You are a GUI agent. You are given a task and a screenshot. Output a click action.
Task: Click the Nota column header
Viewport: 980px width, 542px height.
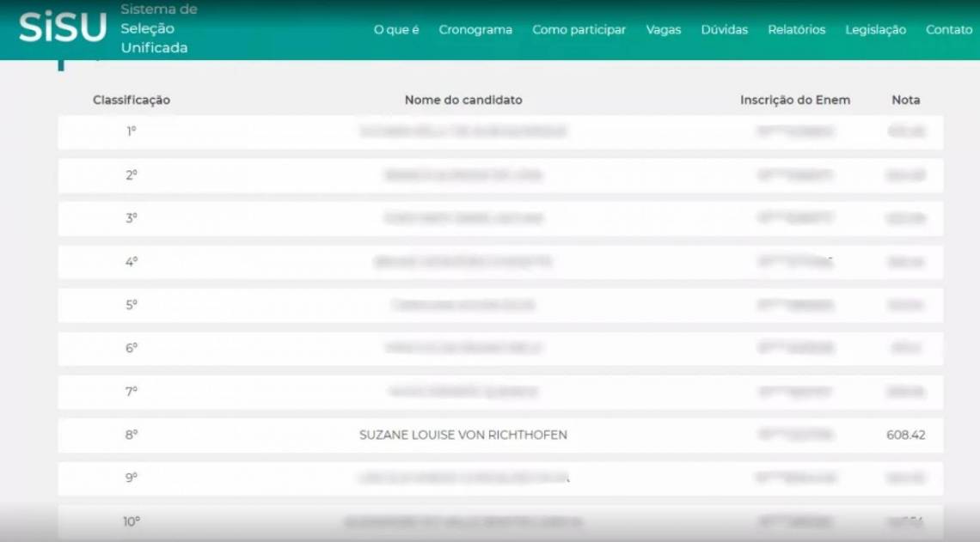click(905, 100)
